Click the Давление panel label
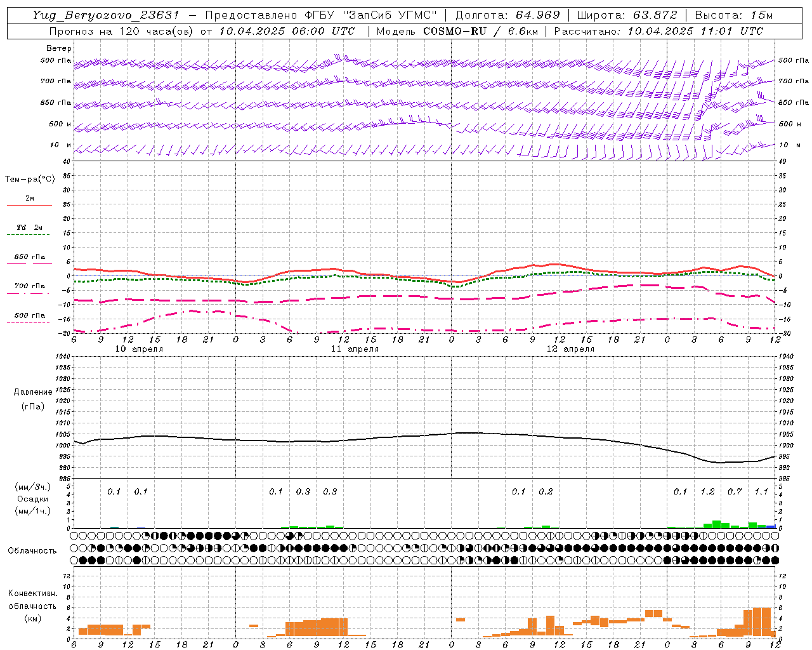Image resolution: width=812 pixels, height=650 pixels. [x=33, y=392]
